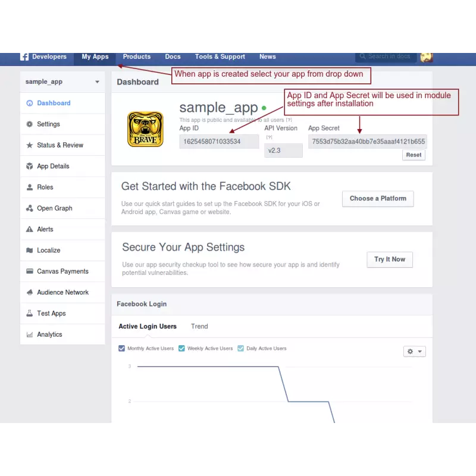This screenshot has height=476, width=476.
Task: Open Test Apps in sidebar
Action: [62, 314]
